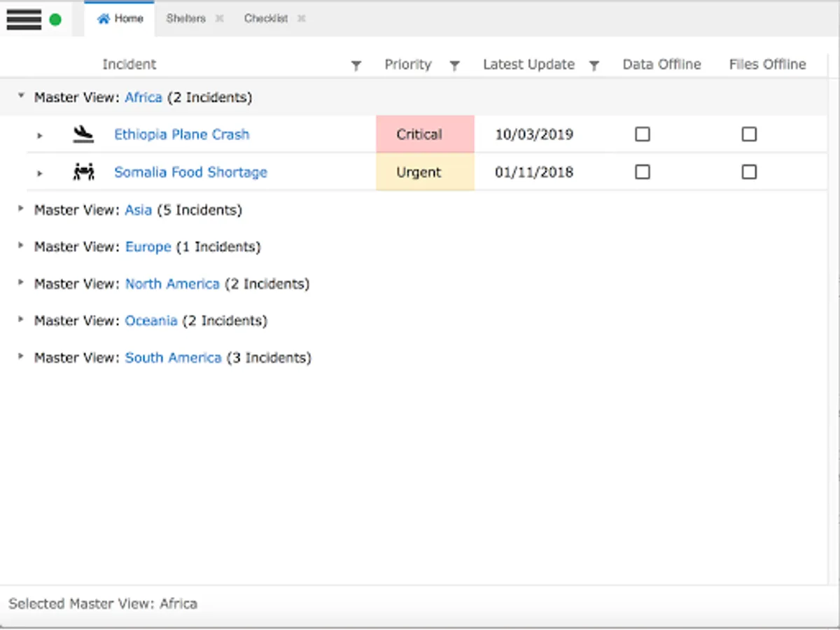Viewport: 840px width, 630px height.
Task: Open the Ethiopia Plane Crash link
Action: tap(182, 134)
